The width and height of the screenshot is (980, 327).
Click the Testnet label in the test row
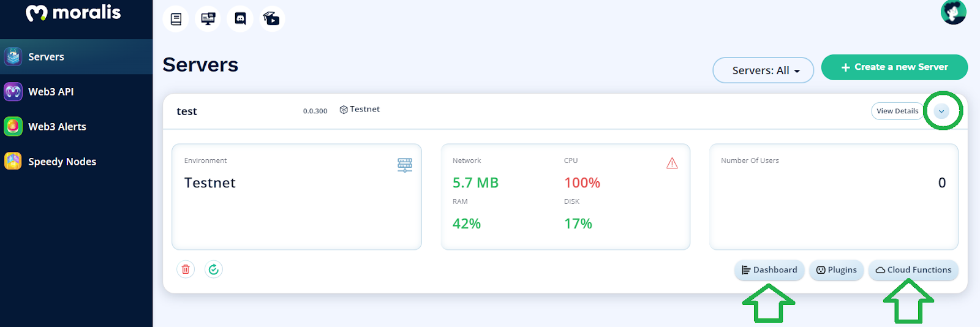tap(364, 109)
